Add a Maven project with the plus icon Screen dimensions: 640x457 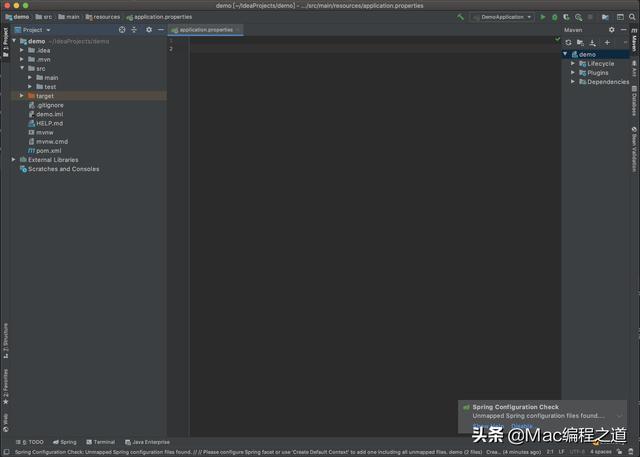(x=607, y=42)
